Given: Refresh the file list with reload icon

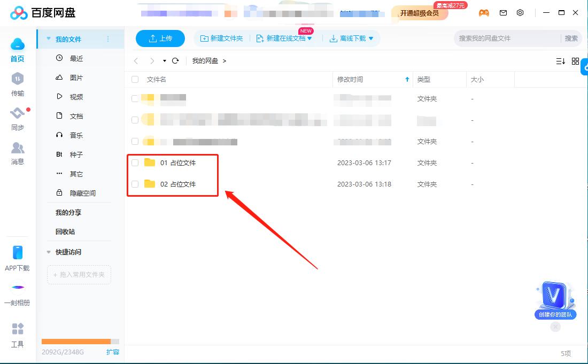Looking at the screenshot, I should [x=175, y=60].
